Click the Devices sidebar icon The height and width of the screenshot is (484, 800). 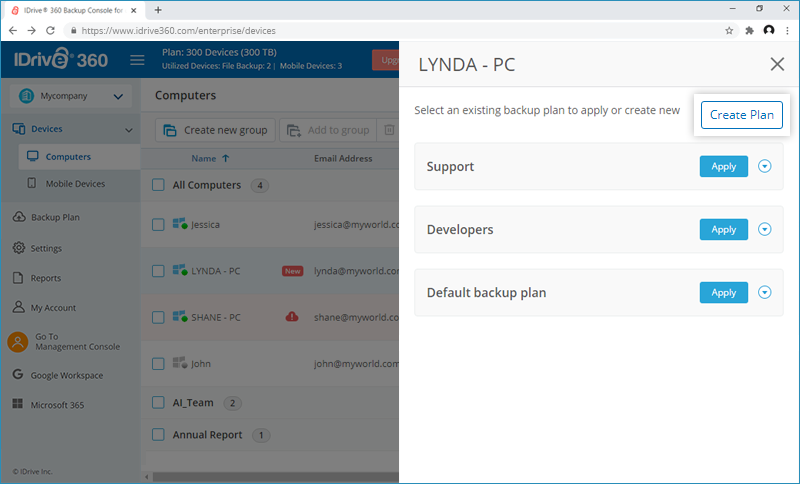tap(19, 129)
